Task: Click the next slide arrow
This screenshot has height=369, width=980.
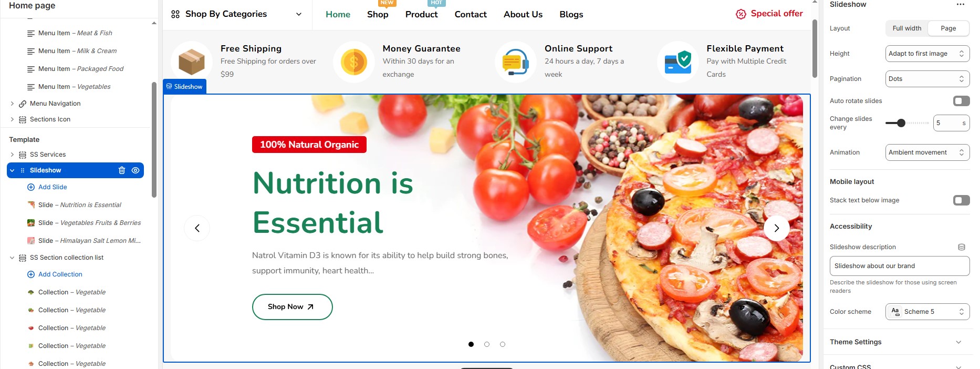Action: (x=776, y=228)
